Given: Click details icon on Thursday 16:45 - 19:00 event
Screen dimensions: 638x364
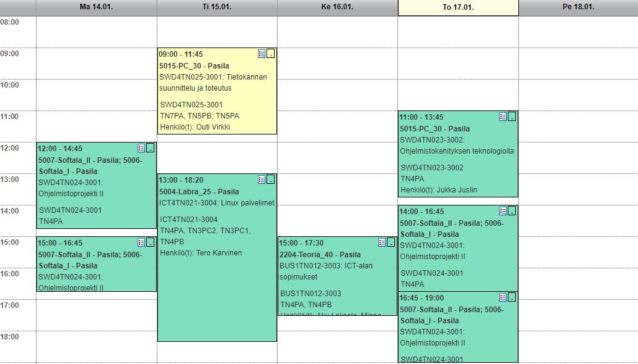Looking at the screenshot, I should tap(503, 297).
